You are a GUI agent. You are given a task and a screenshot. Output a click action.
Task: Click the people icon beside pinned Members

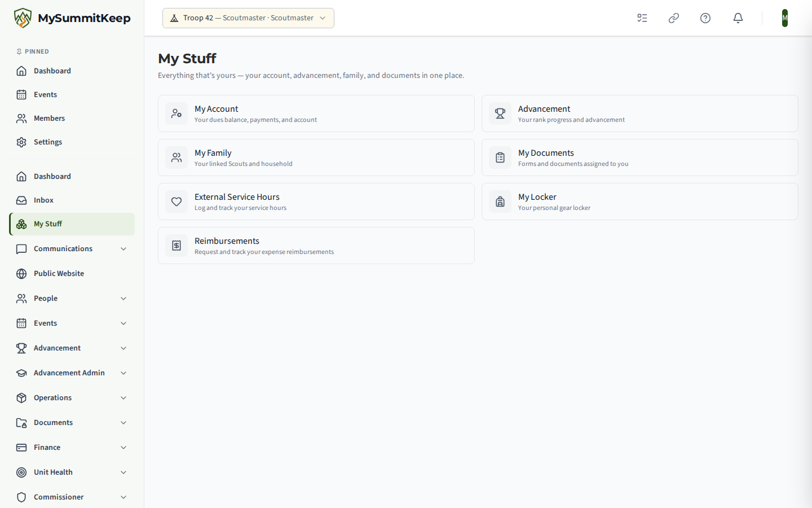[21, 119]
